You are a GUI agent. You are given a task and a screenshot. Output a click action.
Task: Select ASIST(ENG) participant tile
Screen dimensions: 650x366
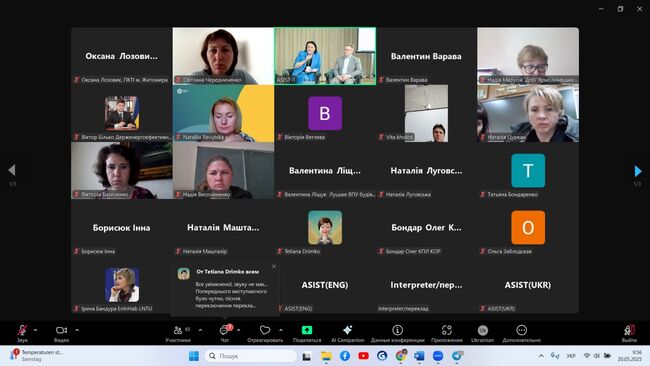click(325, 285)
